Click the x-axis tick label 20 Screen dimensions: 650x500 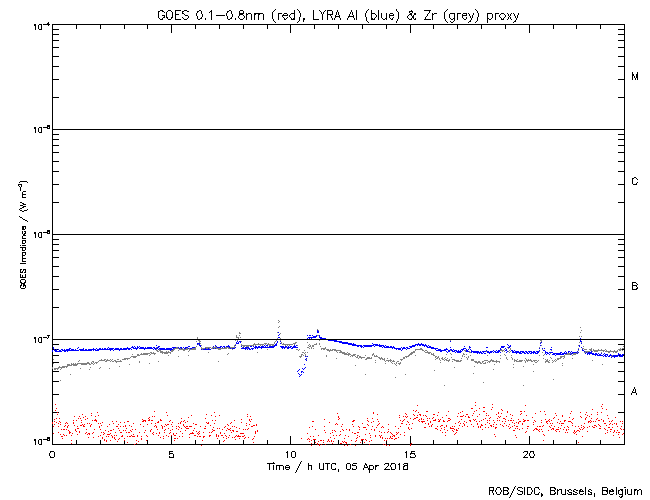pos(528,454)
